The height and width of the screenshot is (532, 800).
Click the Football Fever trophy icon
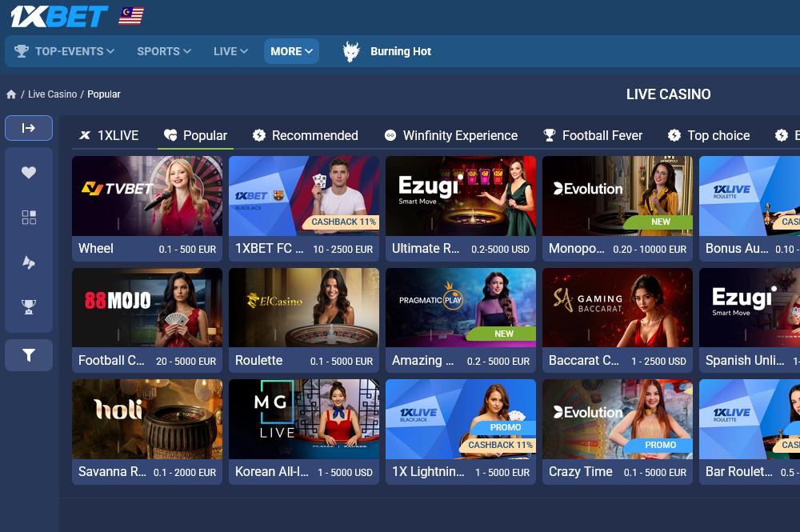550,135
